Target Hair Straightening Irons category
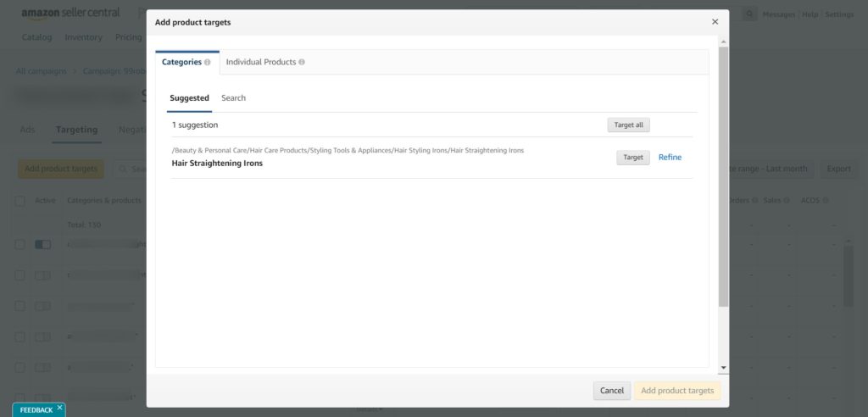868x417 pixels. [632, 158]
